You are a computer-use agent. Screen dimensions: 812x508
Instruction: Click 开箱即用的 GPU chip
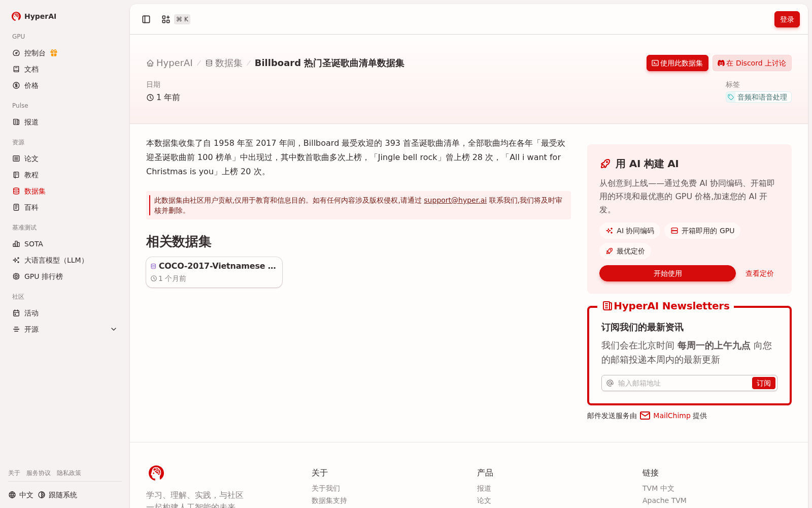tap(702, 231)
